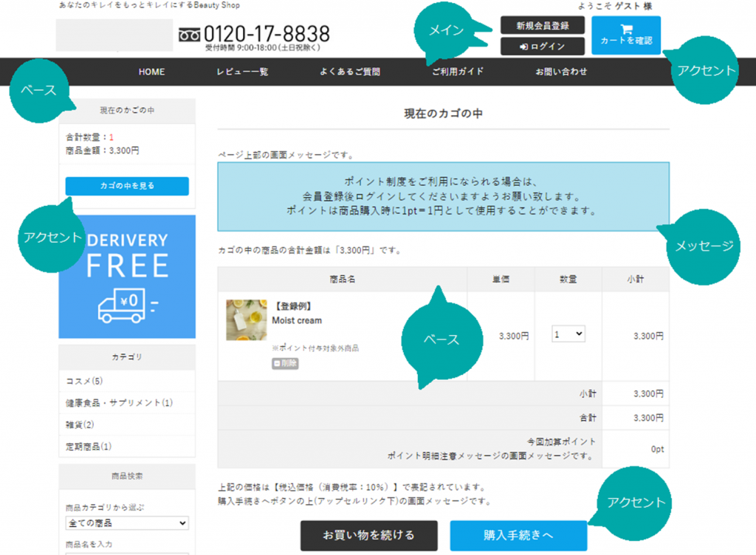This screenshot has height=555, width=756.
Task: Click the 数量 column header
Action: [x=568, y=279]
